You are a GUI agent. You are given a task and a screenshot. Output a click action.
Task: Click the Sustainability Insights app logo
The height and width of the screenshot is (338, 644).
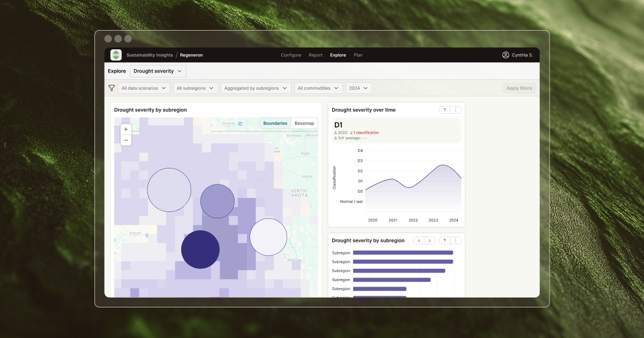(x=115, y=55)
